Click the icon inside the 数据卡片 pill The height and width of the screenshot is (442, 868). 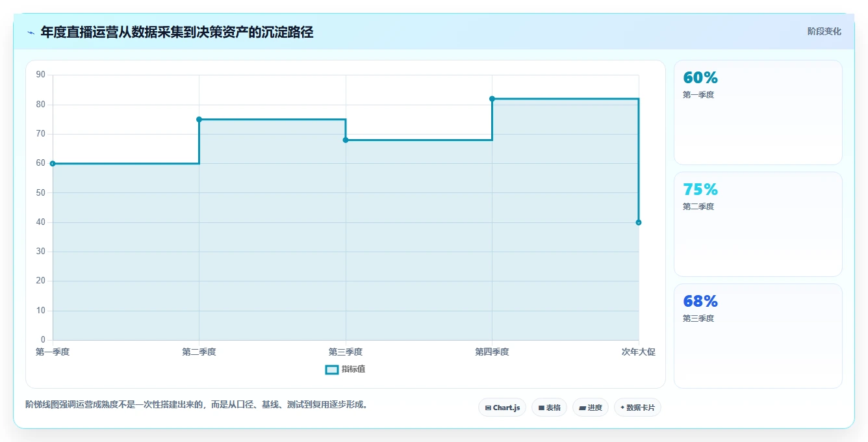(x=622, y=408)
